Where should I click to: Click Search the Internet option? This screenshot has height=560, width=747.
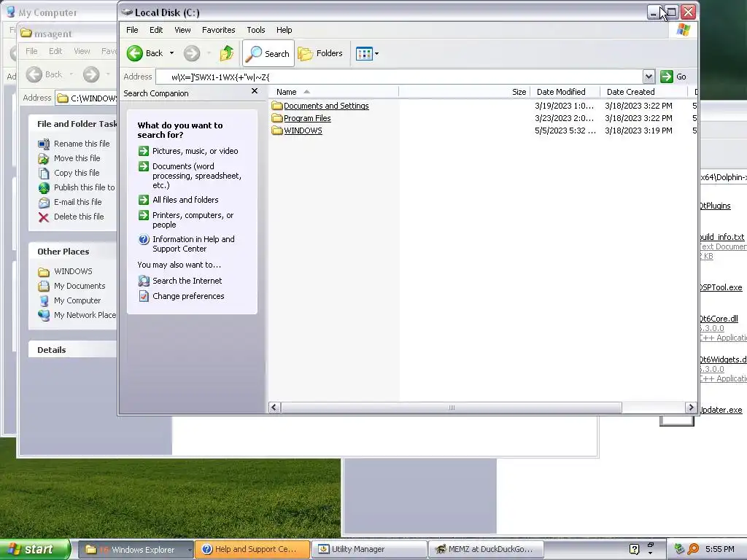pyautogui.click(x=187, y=281)
